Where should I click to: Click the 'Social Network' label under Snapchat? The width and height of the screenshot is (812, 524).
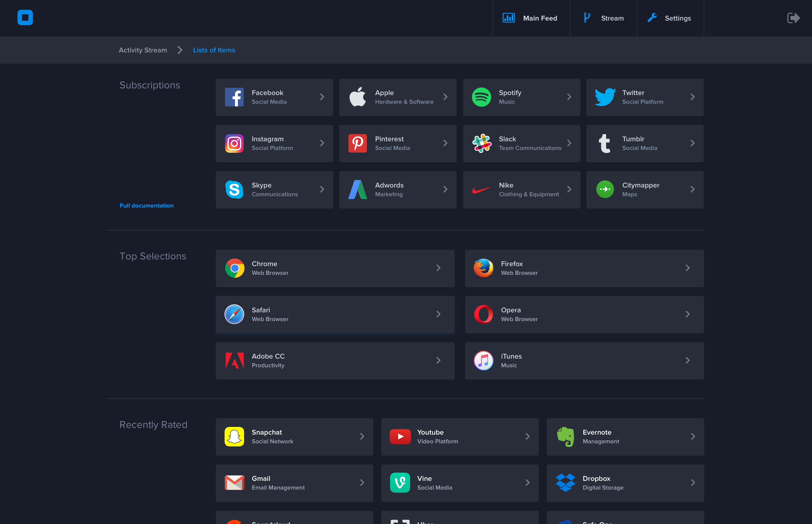tap(272, 441)
